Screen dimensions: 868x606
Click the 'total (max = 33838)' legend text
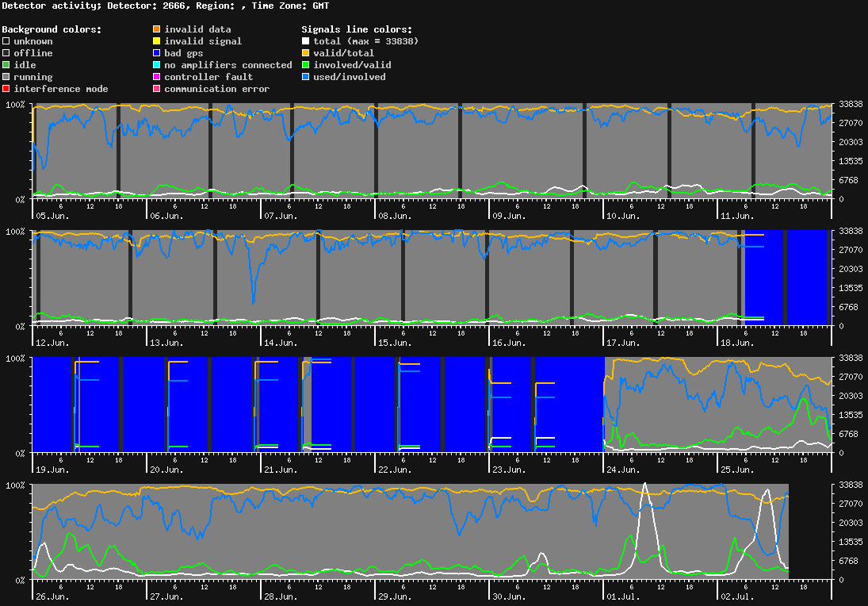click(x=366, y=41)
